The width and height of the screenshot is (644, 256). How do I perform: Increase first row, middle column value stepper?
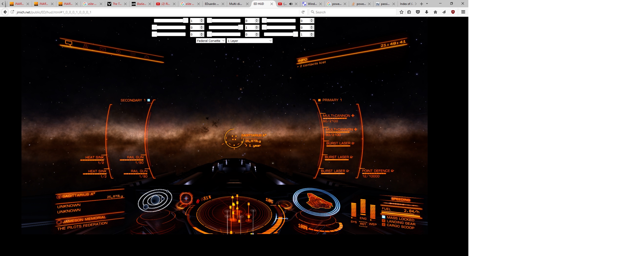257,20
